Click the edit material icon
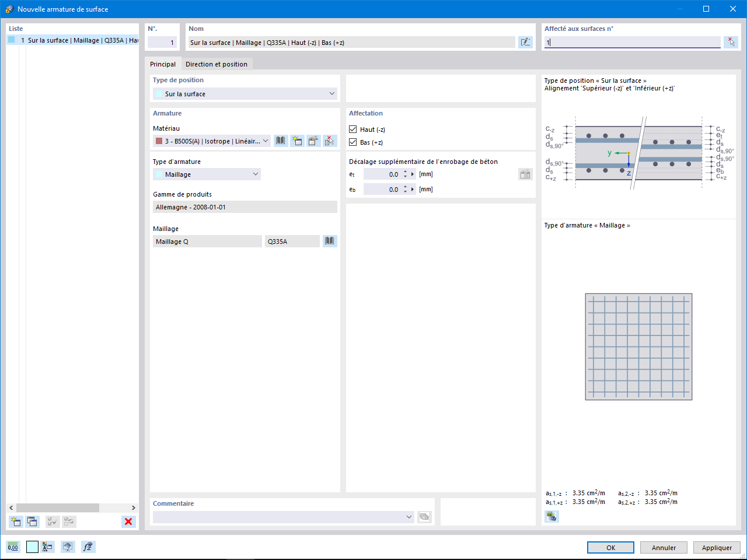 pos(313,141)
